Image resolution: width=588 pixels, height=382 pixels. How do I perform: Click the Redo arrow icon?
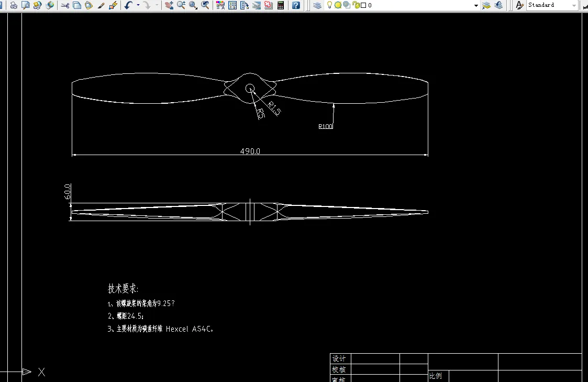coord(147,5)
